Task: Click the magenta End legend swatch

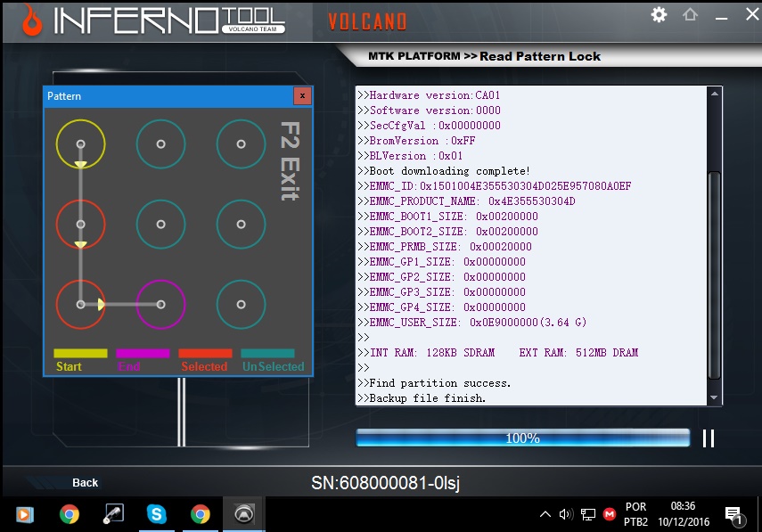Action: coord(143,353)
